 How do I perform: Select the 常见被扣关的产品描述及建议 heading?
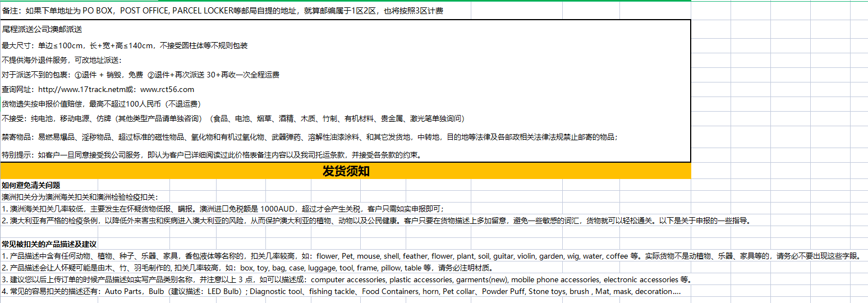[49, 245]
